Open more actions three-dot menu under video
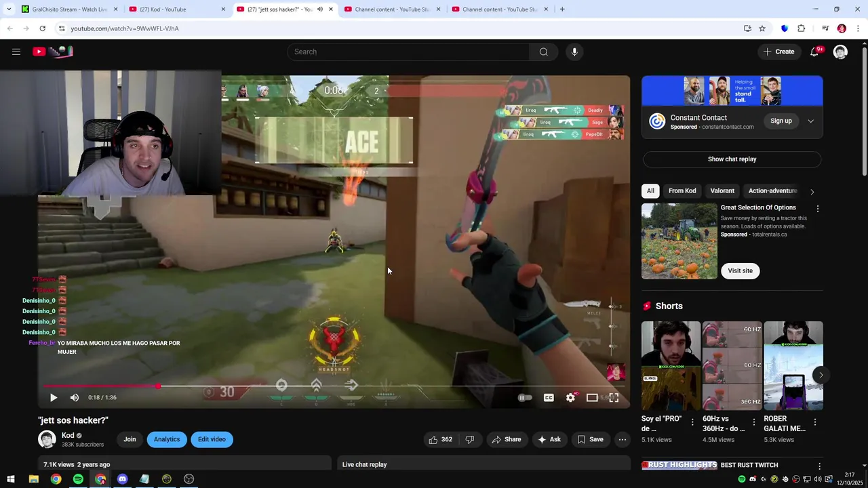The image size is (868, 488). tap(622, 439)
